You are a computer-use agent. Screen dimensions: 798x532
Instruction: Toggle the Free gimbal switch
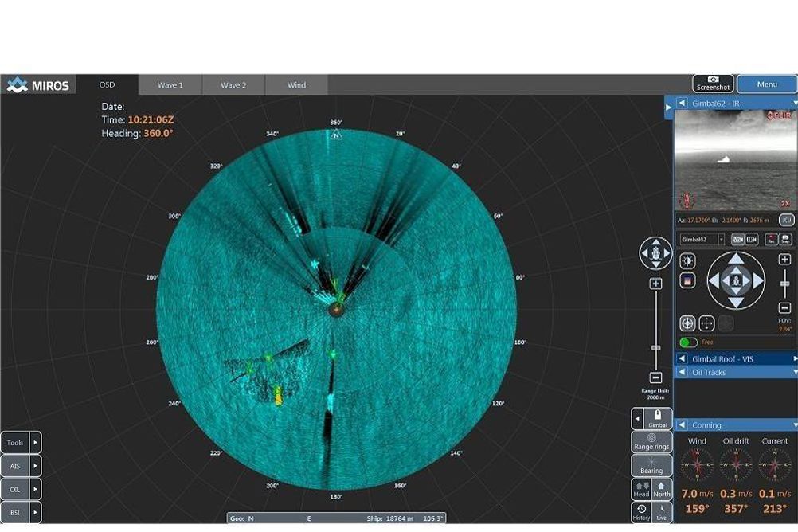pyautogui.click(x=688, y=342)
